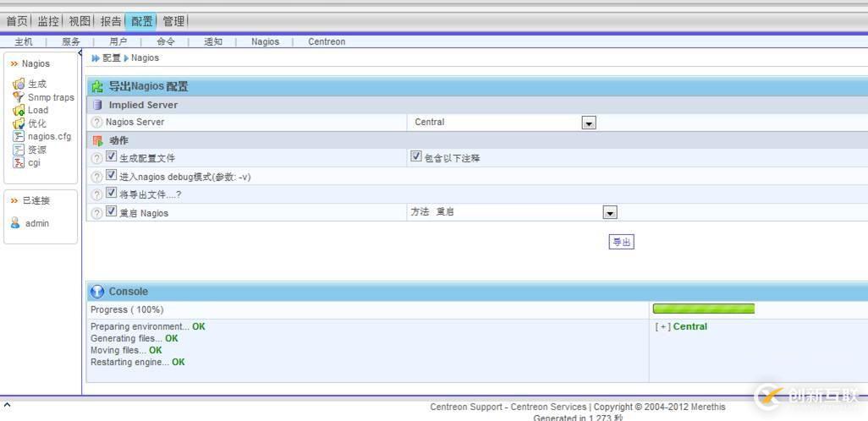Open the nagios.cfg sidebar link
Image resolution: width=868 pixels, height=421 pixels.
50,136
